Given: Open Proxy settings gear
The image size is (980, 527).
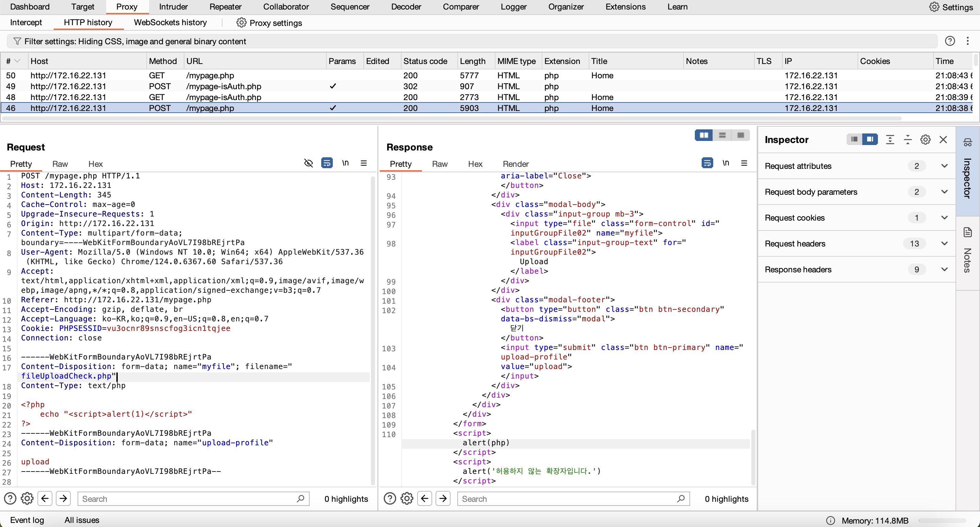Looking at the screenshot, I should [241, 22].
